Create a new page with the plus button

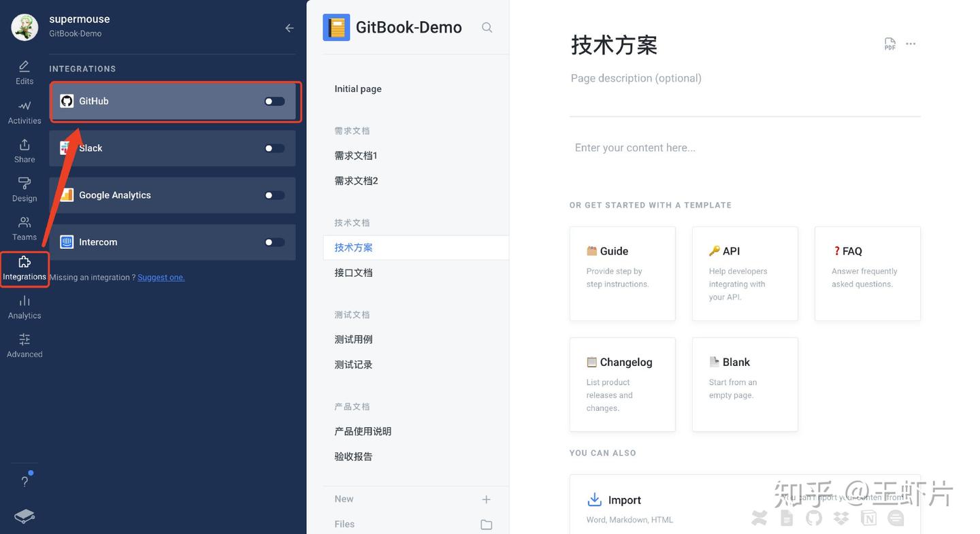(486, 499)
